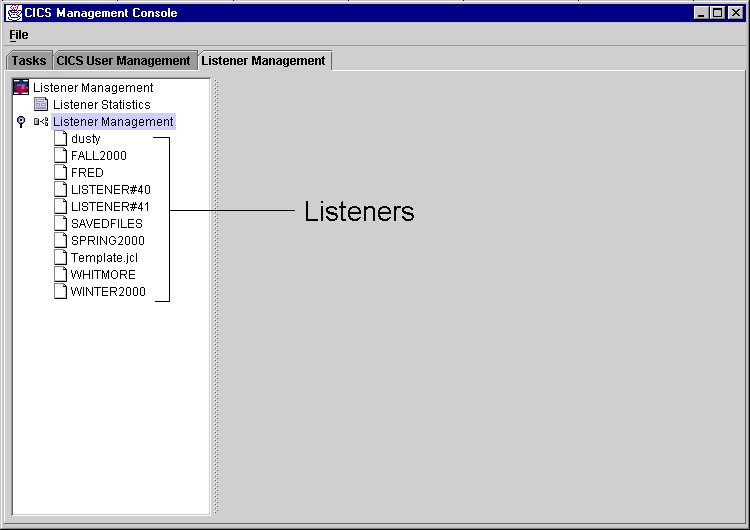Click the FRED file icon
Viewport: 750px width, 530px height.
[60, 172]
